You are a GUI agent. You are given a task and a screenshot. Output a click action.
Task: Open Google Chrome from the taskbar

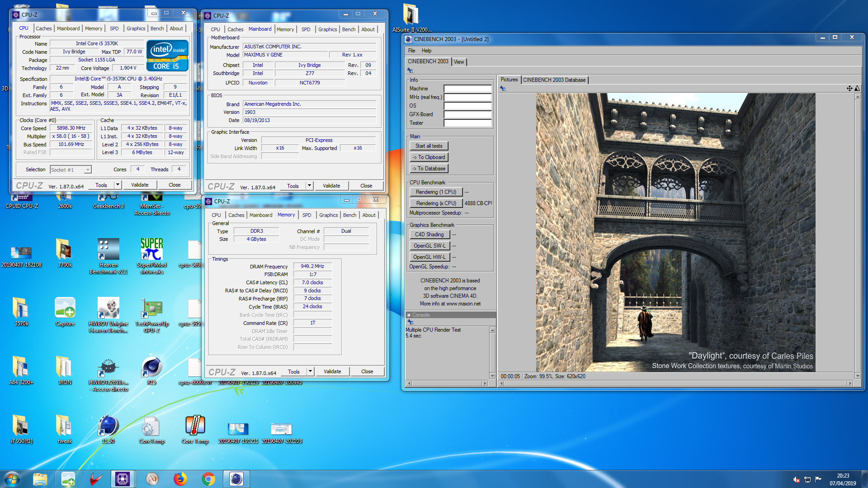point(208,479)
